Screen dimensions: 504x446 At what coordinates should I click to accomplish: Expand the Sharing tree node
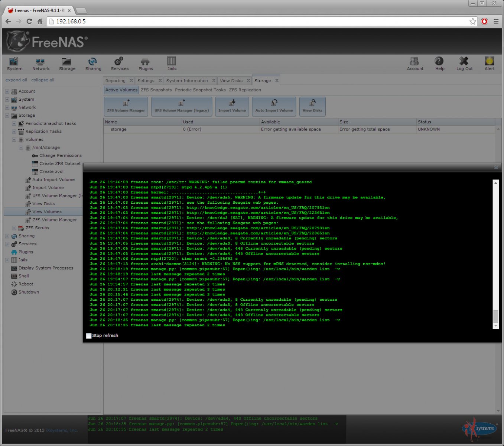(x=7, y=236)
